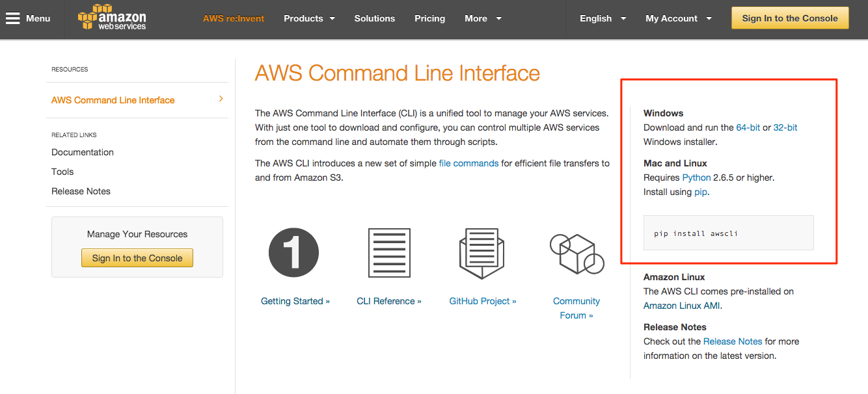Expand the My Account dropdown
This screenshot has height=394, width=868.
[x=679, y=18]
